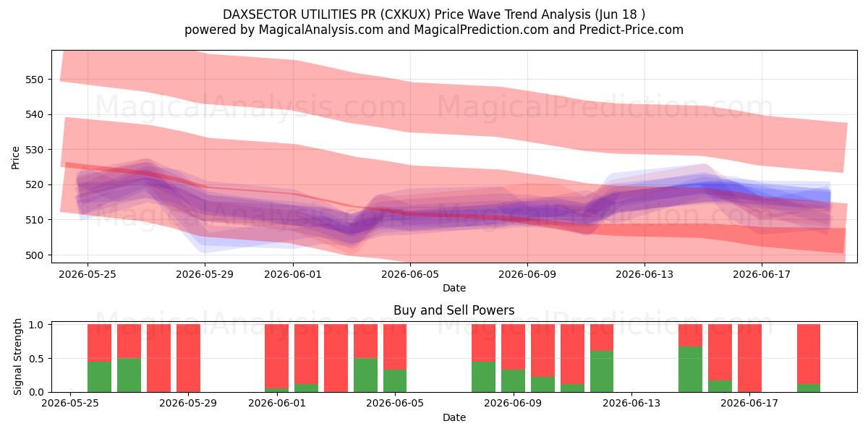Viewport: 868px width, 434px height.
Task: Click the 'powered by MagicalAnalysis.com' subtitle line
Action: point(434,30)
